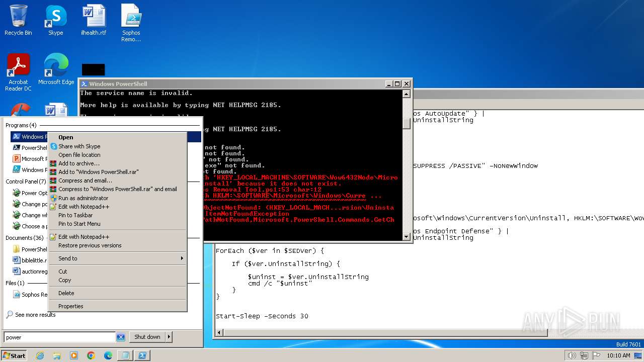Image resolution: width=644 pixels, height=362 pixels.
Task: Open Microsoft Edge desktop shortcut
Action: (x=56, y=69)
